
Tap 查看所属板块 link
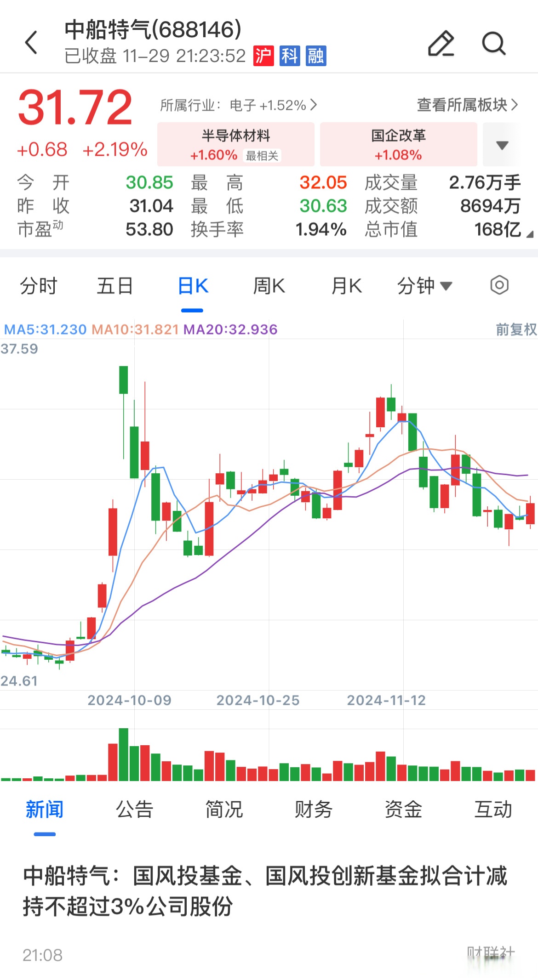point(467,105)
